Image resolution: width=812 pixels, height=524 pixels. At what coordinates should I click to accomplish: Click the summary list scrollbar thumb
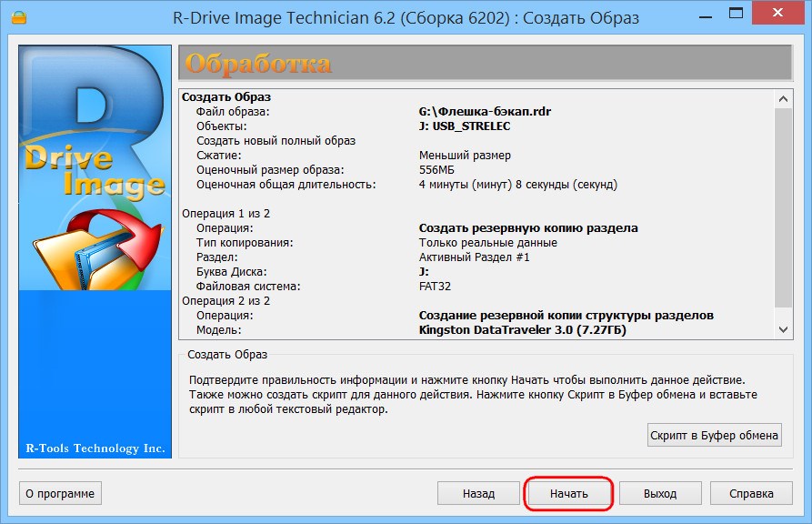click(783, 207)
